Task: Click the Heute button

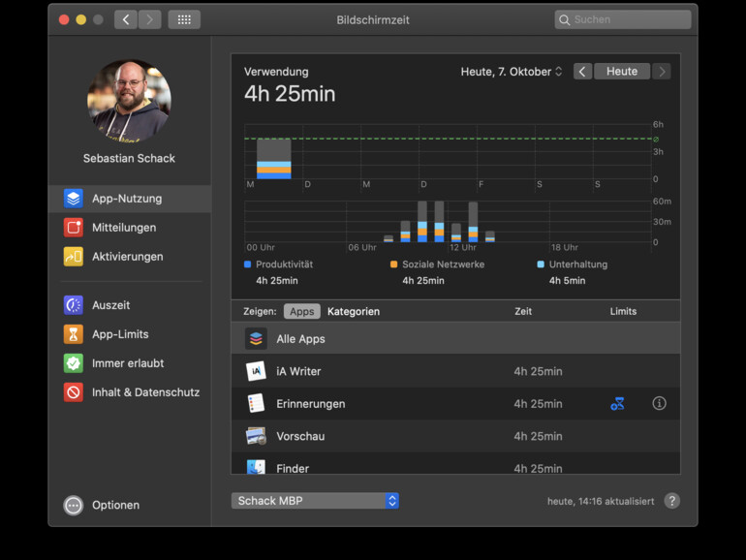Action: (x=621, y=72)
